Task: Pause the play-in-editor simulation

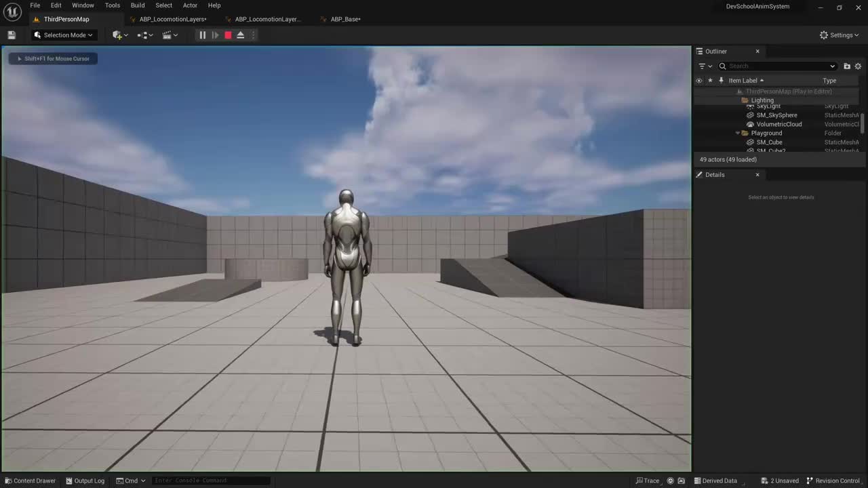Action: pyautogui.click(x=202, y=35)
